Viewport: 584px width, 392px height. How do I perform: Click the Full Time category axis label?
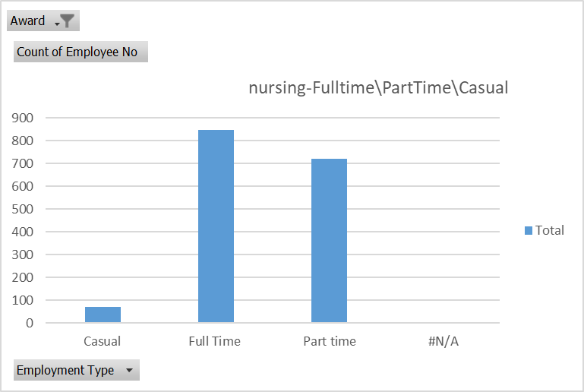215,341
